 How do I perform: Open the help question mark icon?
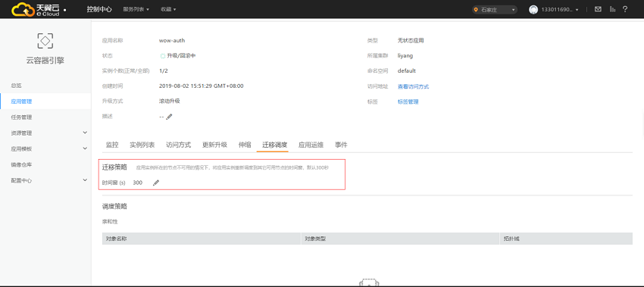coord(625,9)
